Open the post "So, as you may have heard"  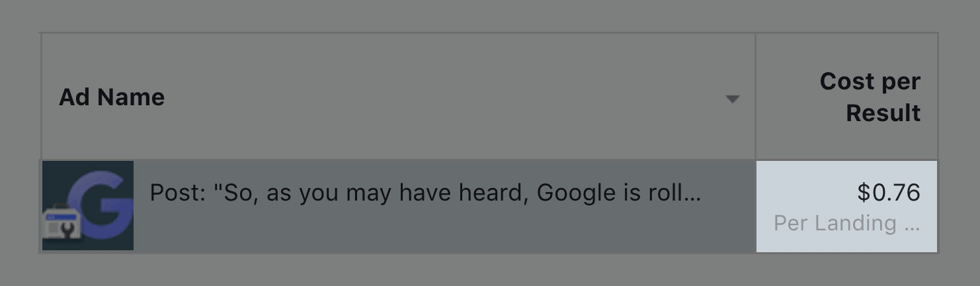425,193
